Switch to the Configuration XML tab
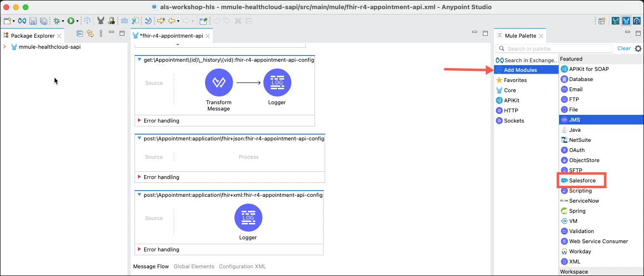This screenshot has height=276, width=644. point(242,266)
